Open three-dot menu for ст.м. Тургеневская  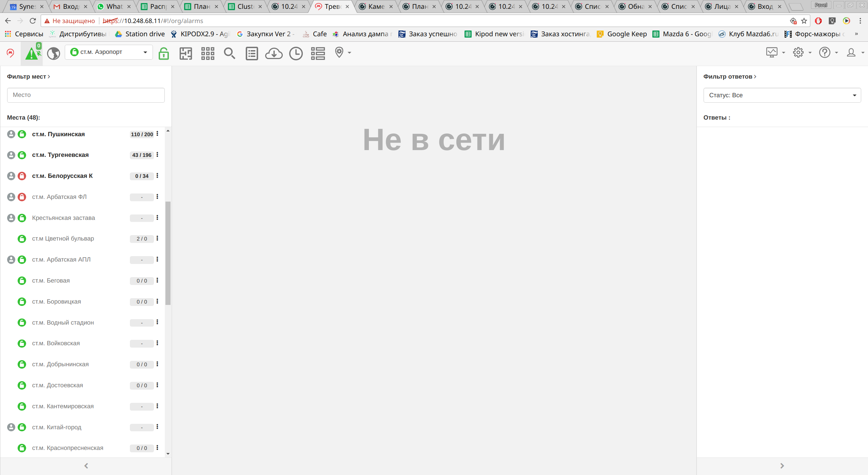point(157,155)
